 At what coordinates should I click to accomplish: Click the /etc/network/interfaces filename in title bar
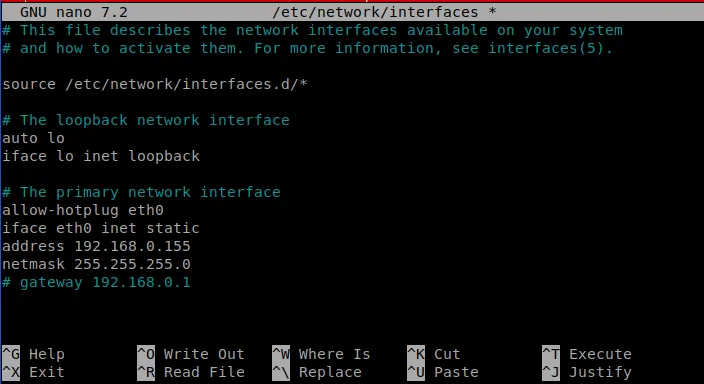[x=375, y=12]
